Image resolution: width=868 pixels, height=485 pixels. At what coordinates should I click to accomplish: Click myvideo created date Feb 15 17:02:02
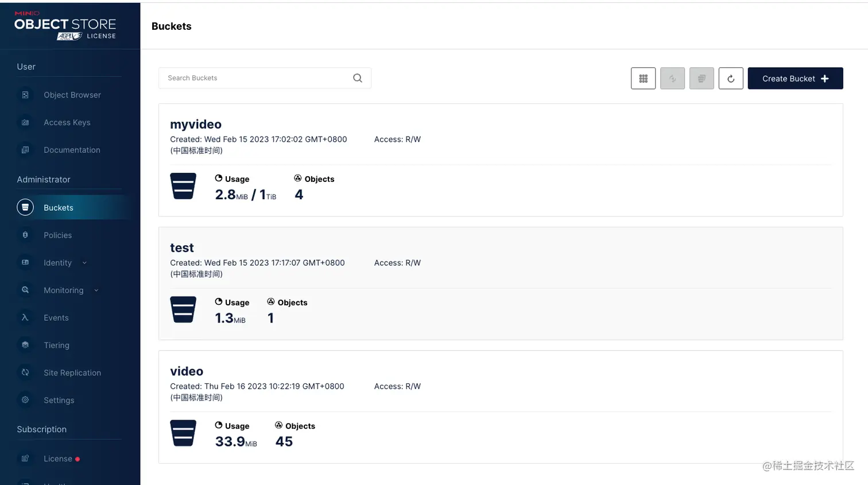click(258, 145)
